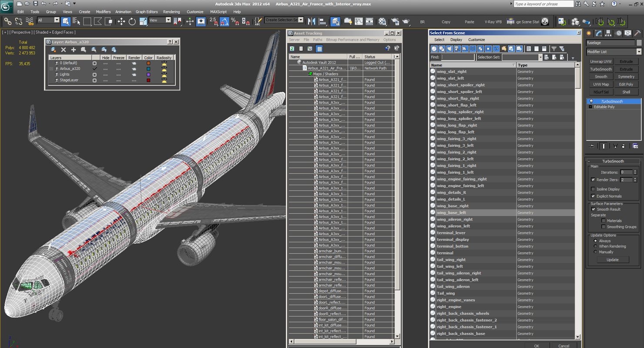Image resolution: width=644 pixels, height=348 pixels.
Task: Open the Modifiers menu
Action: pos(103,12)
